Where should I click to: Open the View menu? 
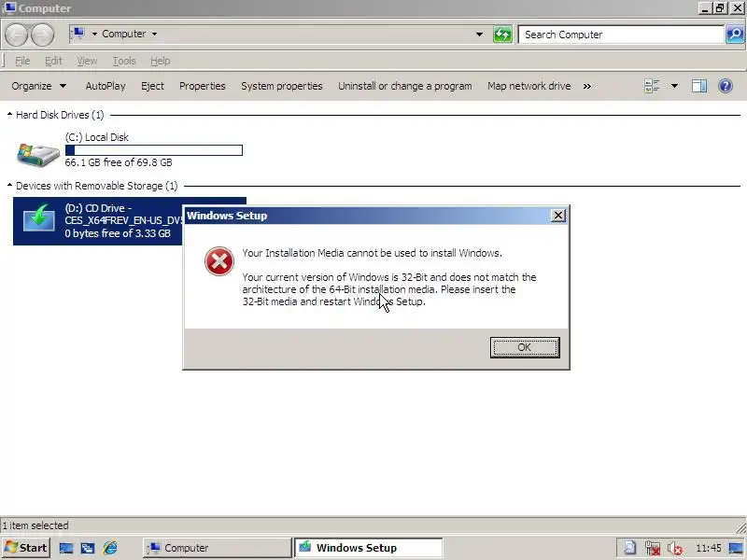coord(87,61)
